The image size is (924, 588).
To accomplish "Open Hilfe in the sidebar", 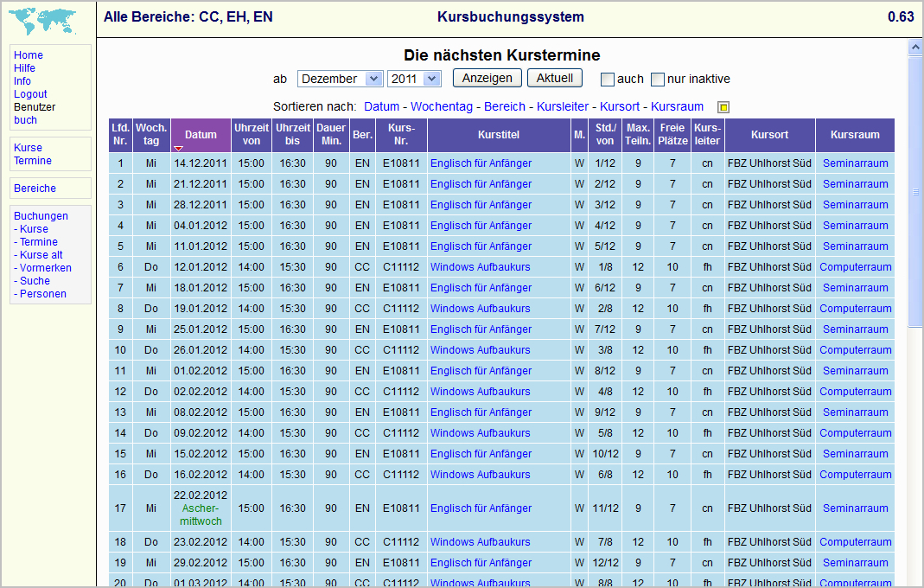I will [x=25, y=67].
